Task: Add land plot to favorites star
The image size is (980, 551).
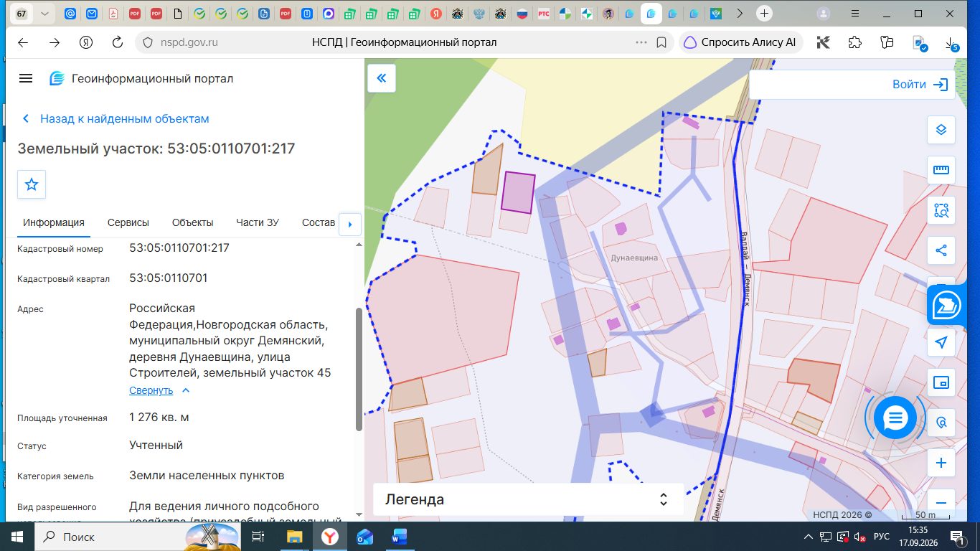Action: coord(32,184)
